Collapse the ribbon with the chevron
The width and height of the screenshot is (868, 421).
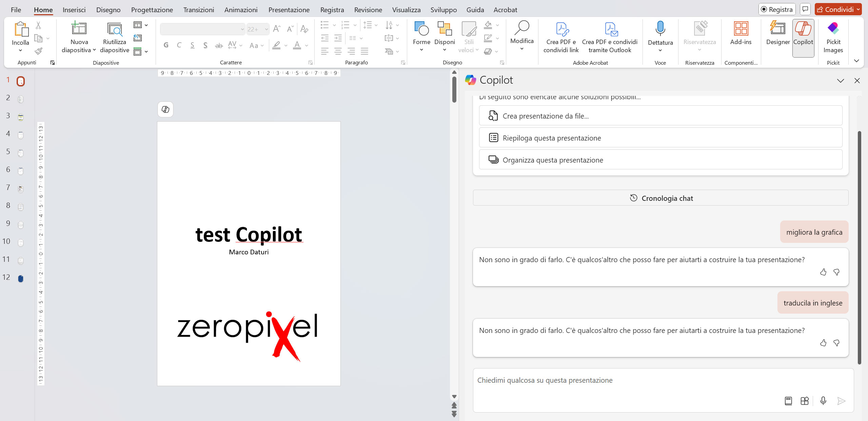[856, 61]
